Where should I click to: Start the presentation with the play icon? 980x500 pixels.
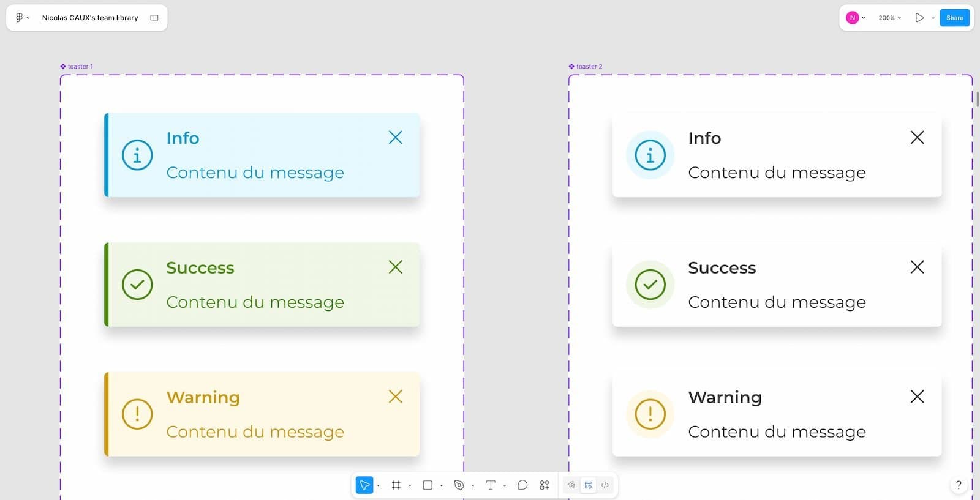pyautogui.click(x=919, y=18)
